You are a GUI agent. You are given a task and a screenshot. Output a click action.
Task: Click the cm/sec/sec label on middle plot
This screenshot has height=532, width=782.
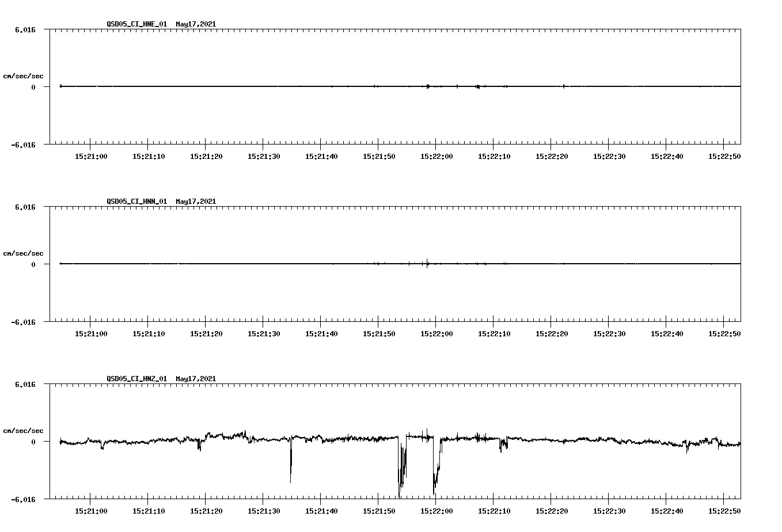(x=24, y=253)
